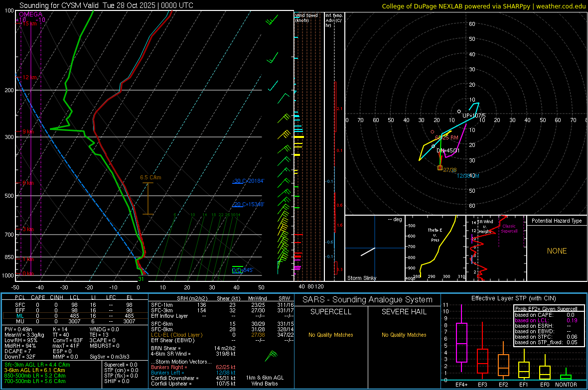Select the SFC parcel row
The image size is (588, 390).
pos(74,305)
